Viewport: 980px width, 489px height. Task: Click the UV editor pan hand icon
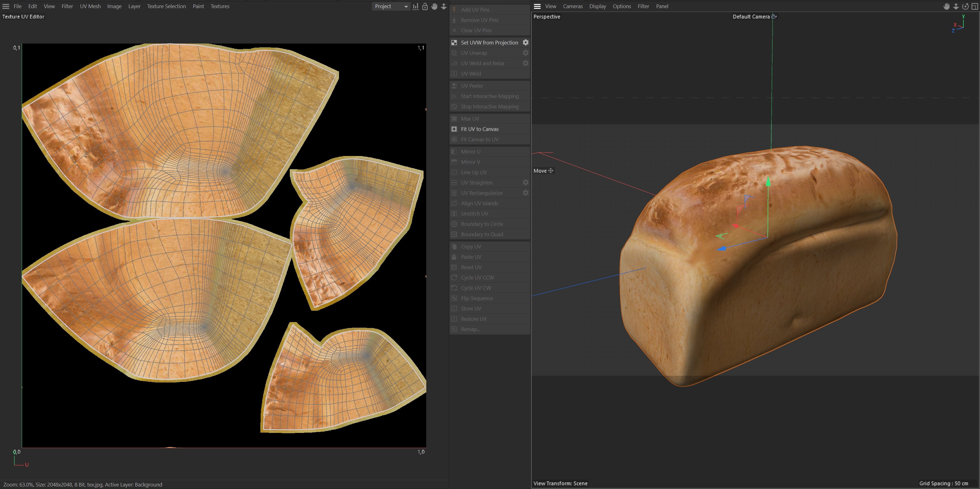[x=435, y=7]
